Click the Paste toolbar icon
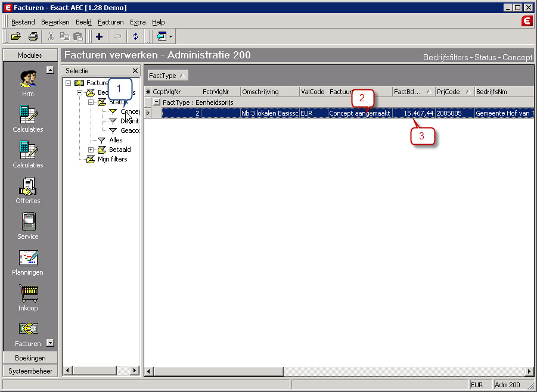Viewport: 537px width, 392px height. [x=78, y=36]
